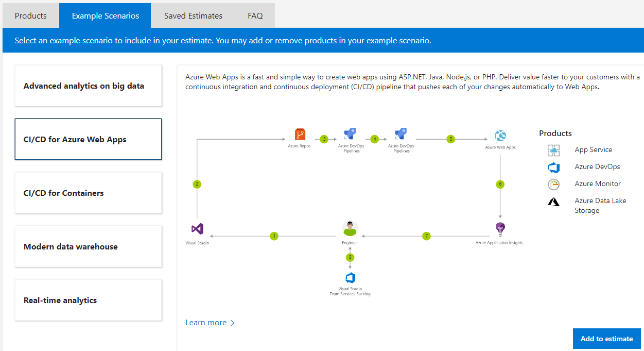Click the Team Services Backlog icon
The image size is (644, 351).
point(350,278)
